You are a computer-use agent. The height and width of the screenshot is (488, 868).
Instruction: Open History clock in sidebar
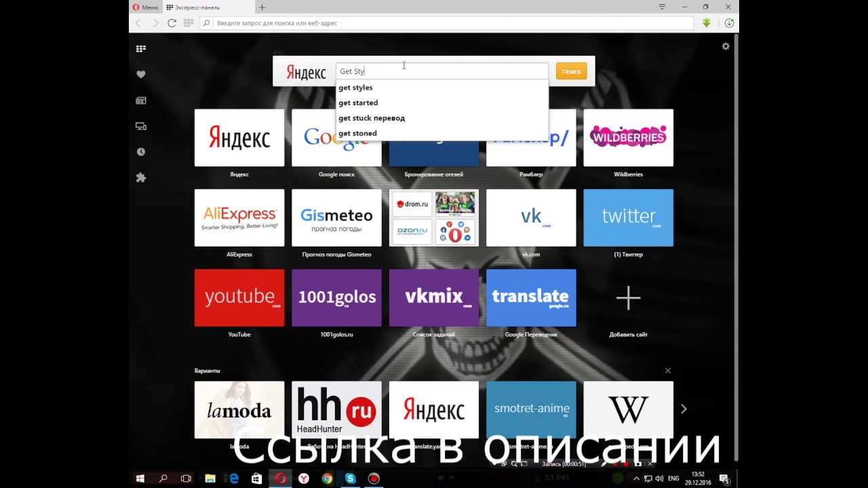pos(141,152)
